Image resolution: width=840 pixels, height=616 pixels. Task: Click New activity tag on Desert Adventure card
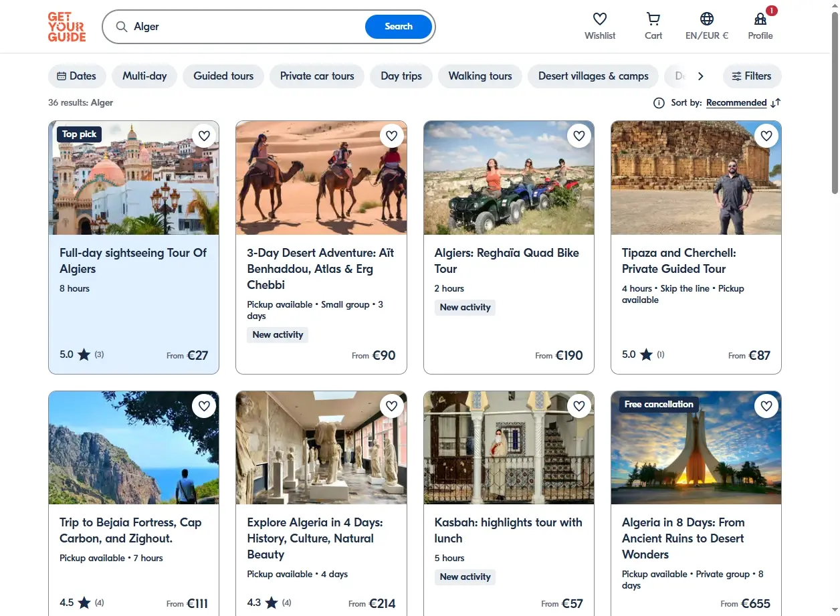(278, 335)
